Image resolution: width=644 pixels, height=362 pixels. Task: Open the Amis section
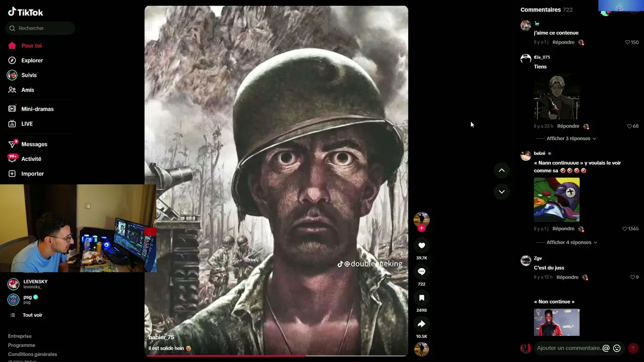(28, 90)
